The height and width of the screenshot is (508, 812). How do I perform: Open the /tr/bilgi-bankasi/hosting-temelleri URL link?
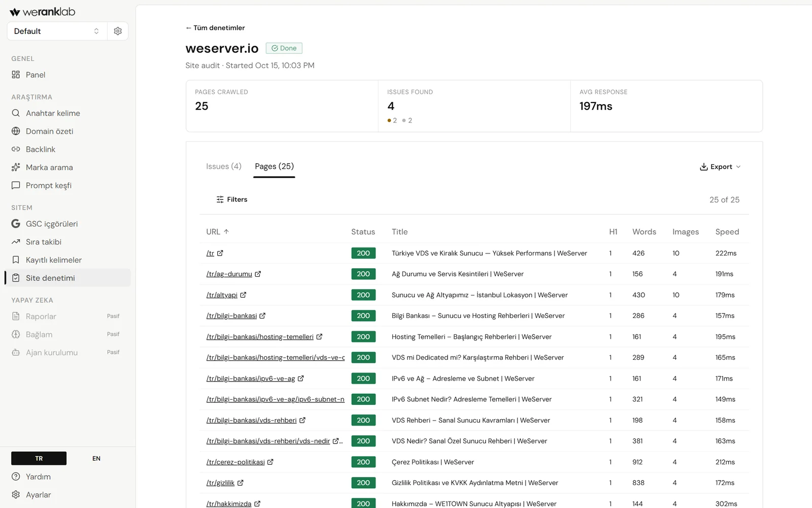[260, 336]
